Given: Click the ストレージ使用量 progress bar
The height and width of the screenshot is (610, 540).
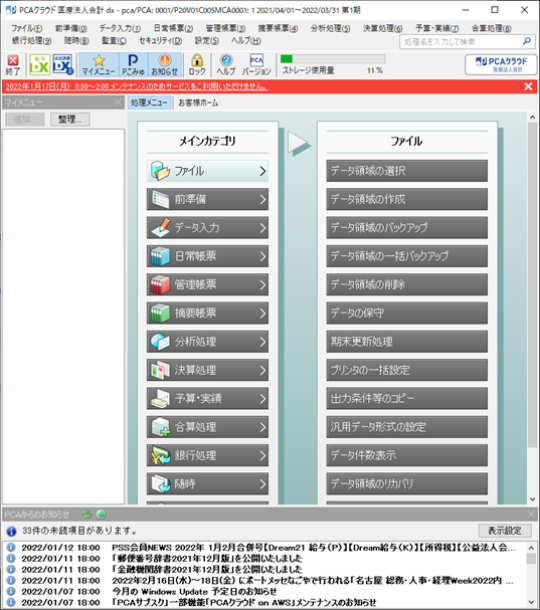Looking at the screenshot, I should point(333,59).
